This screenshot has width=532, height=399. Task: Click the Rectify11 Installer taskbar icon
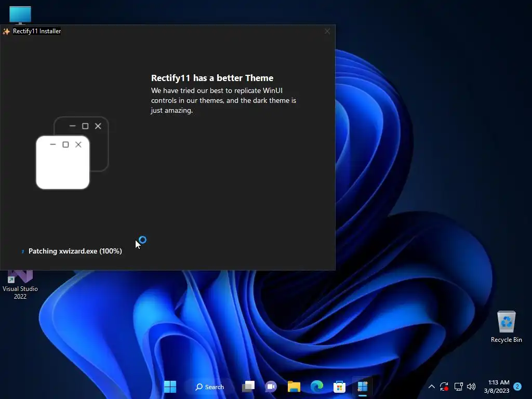[x=362, y=387]
